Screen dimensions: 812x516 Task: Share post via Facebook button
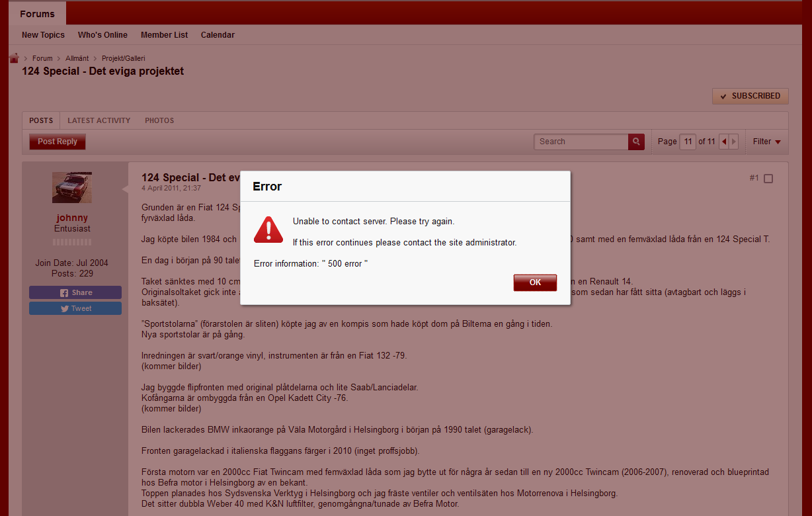tap(75, 292)
